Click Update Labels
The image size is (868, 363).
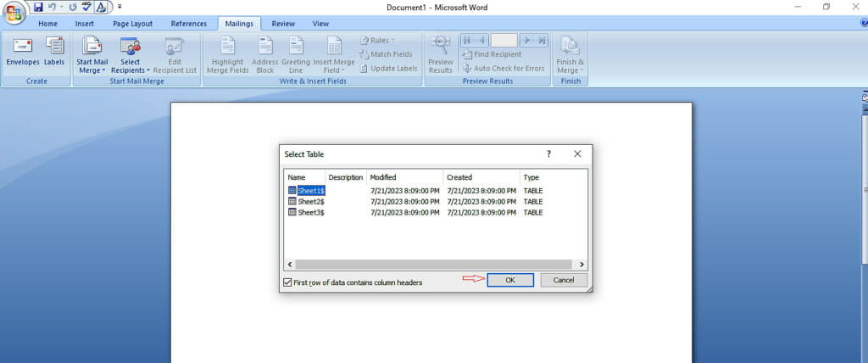[388, 68]
